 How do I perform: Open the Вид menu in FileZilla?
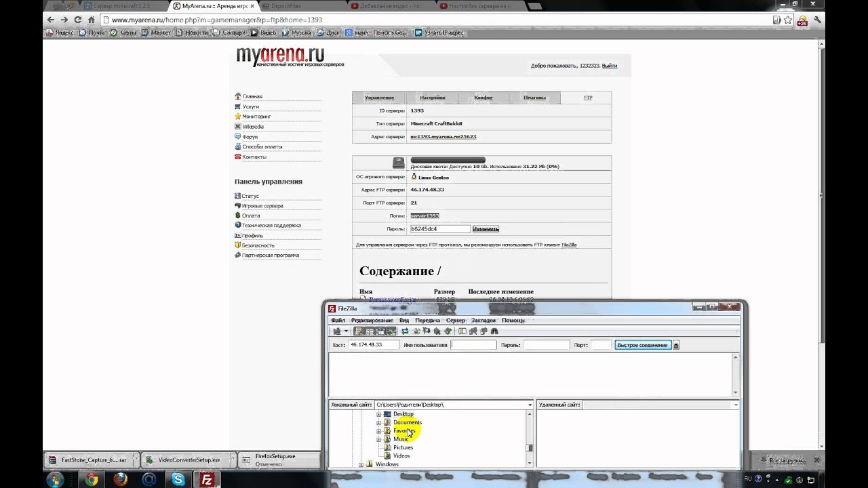pyautogui.click(x=404, y=320)
